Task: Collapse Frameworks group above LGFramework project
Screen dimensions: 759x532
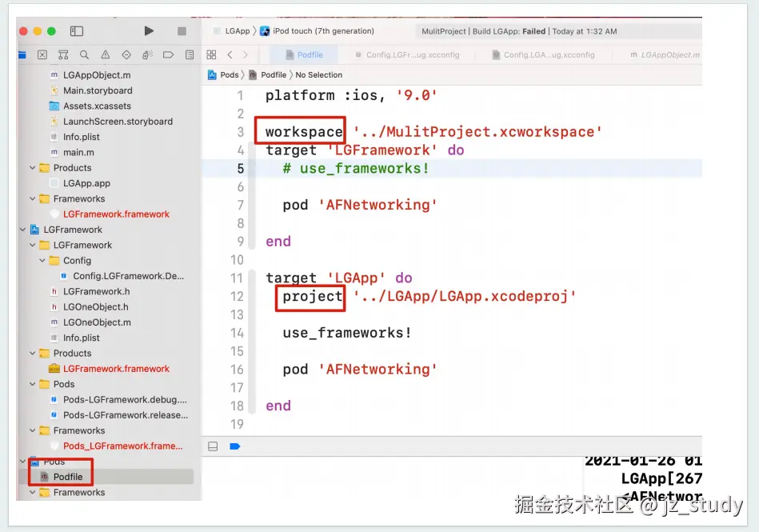Action: (33, 199)
